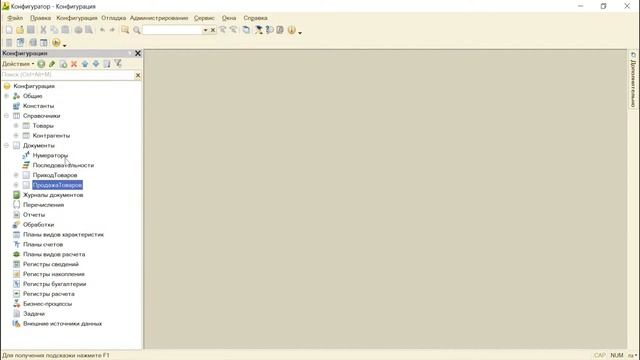The image size is (640, 360).
Task: Click the sort subordinate objects icon
Action: [107, 64]
